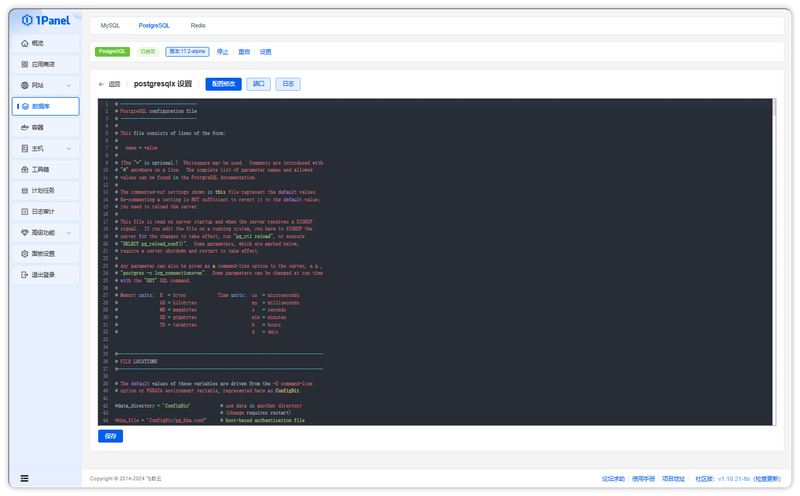Expand the 高级功能 submenu chevron

point(69,233)
